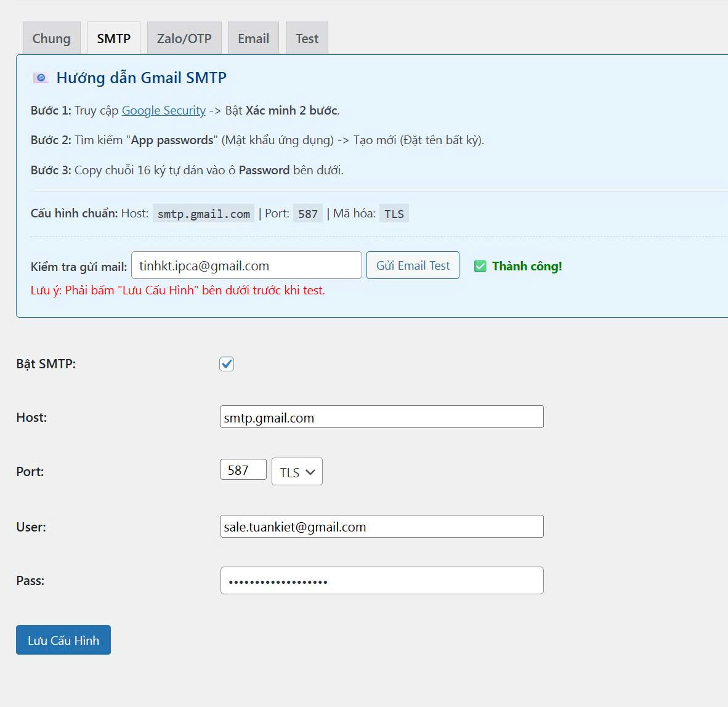The image size is (728, 707).
Task: Click into the Host input field
Action: [x=382, y=417]
